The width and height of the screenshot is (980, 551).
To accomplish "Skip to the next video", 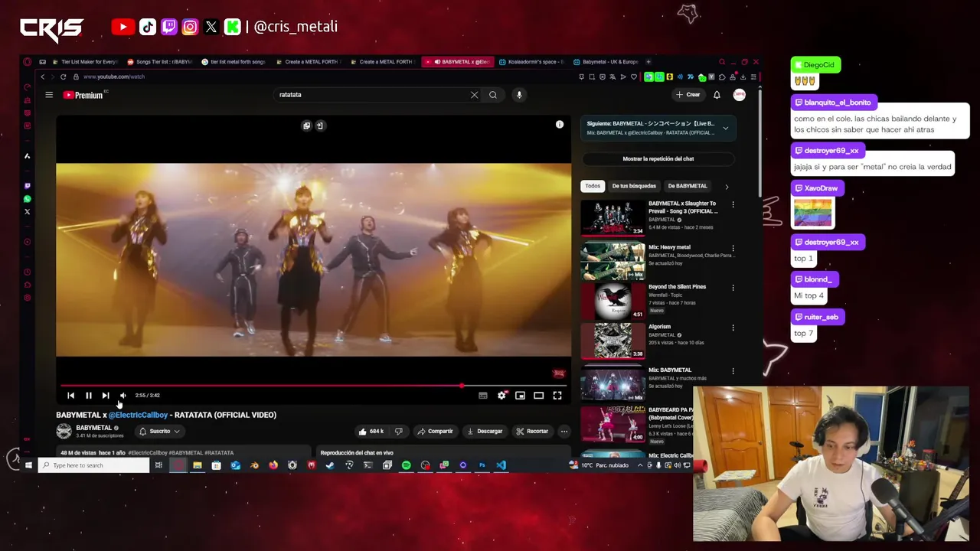I will [x=106, y=396].
